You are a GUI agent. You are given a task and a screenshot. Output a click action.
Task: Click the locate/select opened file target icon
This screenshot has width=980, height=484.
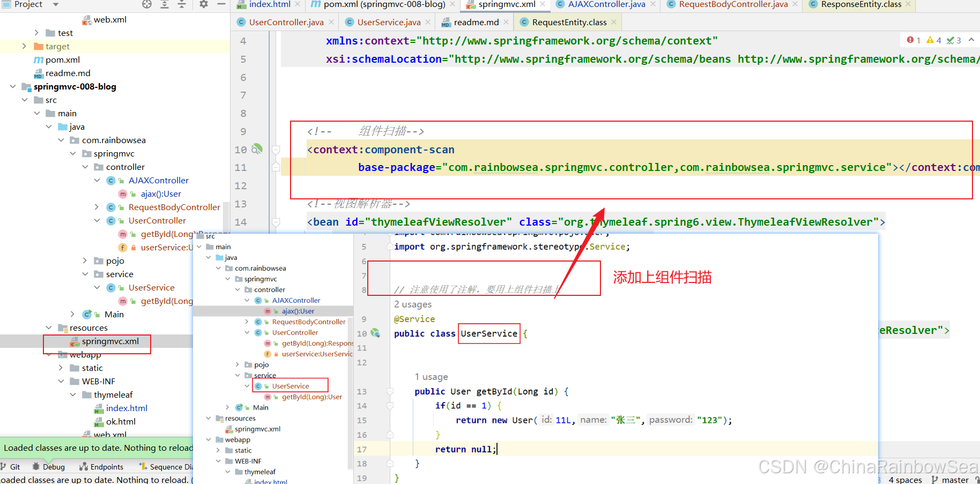click(147, 4)
